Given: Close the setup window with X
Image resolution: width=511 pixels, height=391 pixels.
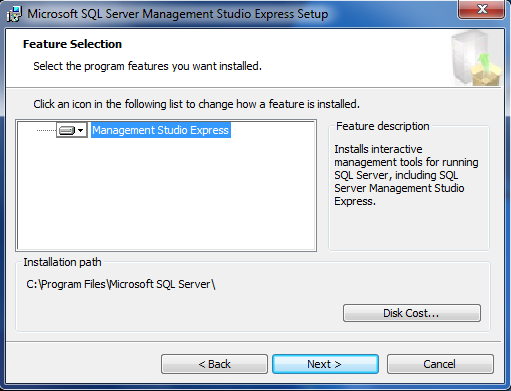Looking at the screenshot, I should pyautogui.click(x=482, y=9).
